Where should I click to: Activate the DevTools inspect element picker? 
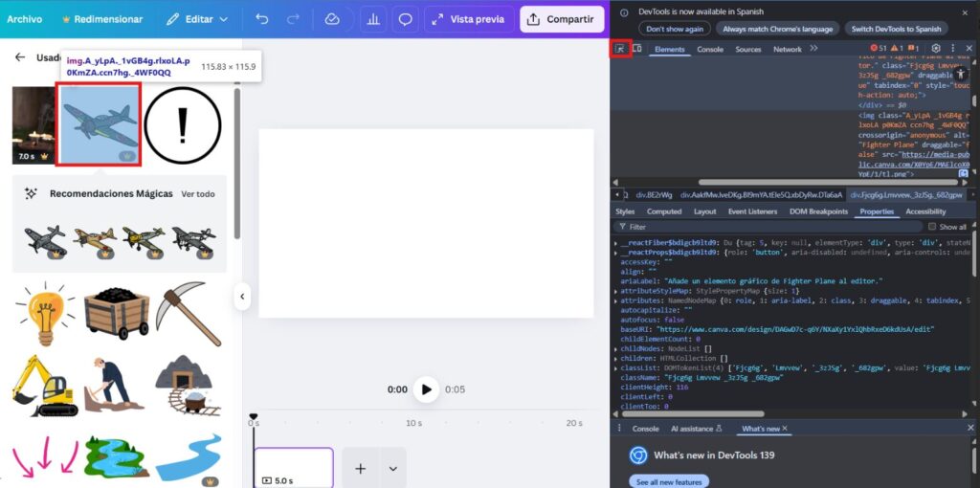click(620, 49)
